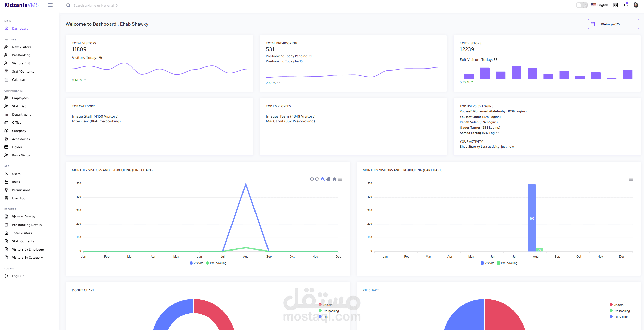Reset zoom with the home icon
Screen dimensions: 644x330
(334, 179)
